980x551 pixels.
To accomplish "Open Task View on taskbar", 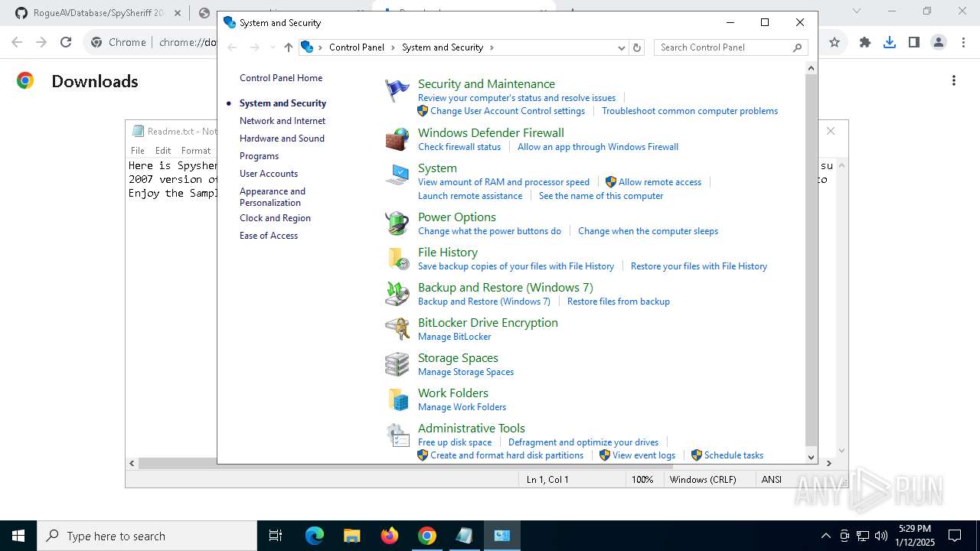I will [276, 536].
